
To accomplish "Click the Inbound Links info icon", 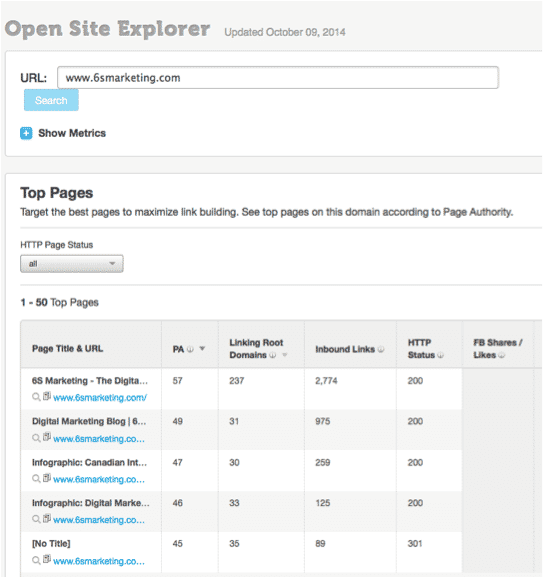I will pyautogui.click(x=381, y=349).
